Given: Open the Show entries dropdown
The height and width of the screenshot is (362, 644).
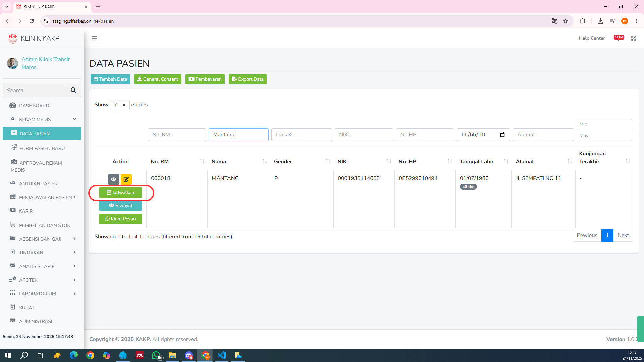Looking at the screenshot, I should pyautogui.click(x=119, y=105).
